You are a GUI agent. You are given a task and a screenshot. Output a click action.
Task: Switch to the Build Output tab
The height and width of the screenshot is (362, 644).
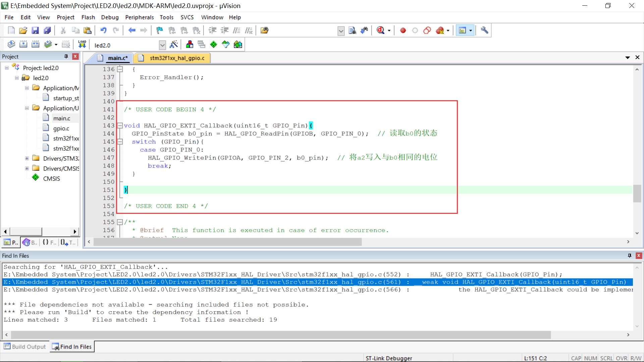pyautogui.click(x=25, y=347)
